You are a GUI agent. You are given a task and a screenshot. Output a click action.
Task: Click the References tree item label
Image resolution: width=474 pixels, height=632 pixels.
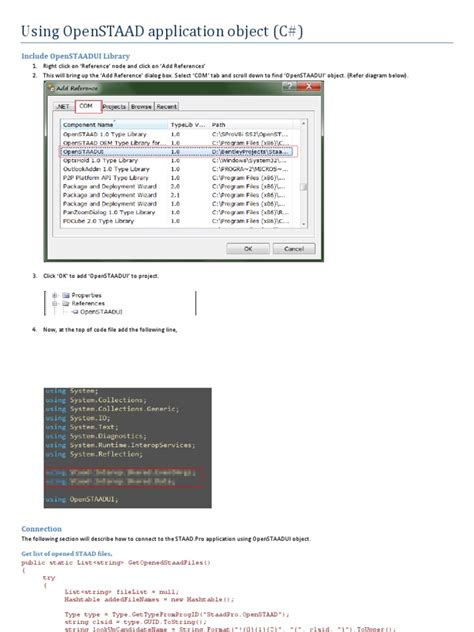(88, 303)
